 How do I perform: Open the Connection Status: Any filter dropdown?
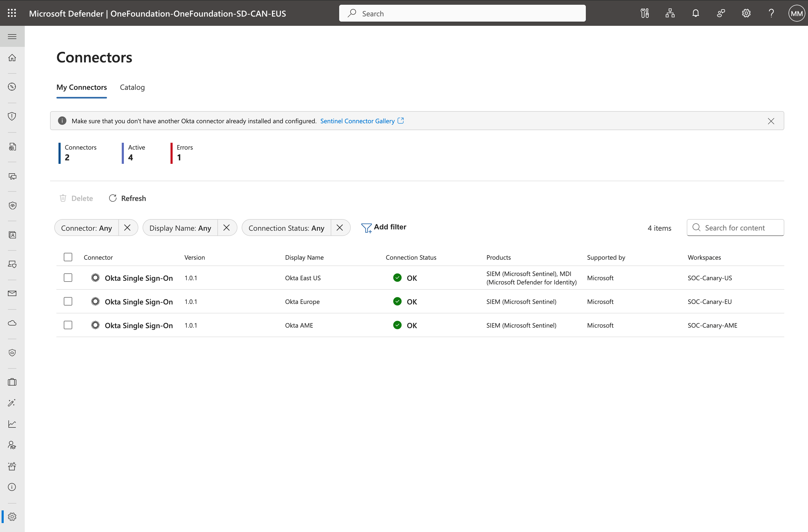(x=286, y=228)
